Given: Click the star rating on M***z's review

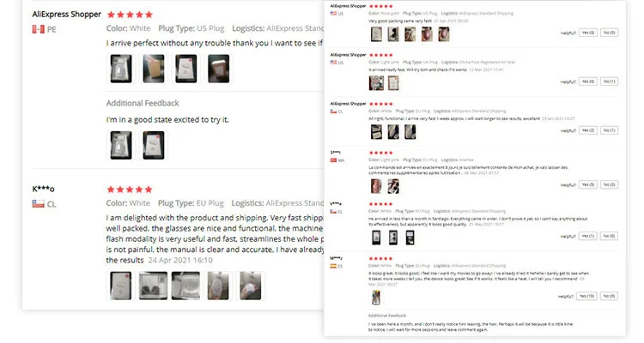Looking at the screenshot, I should [380, 258].
